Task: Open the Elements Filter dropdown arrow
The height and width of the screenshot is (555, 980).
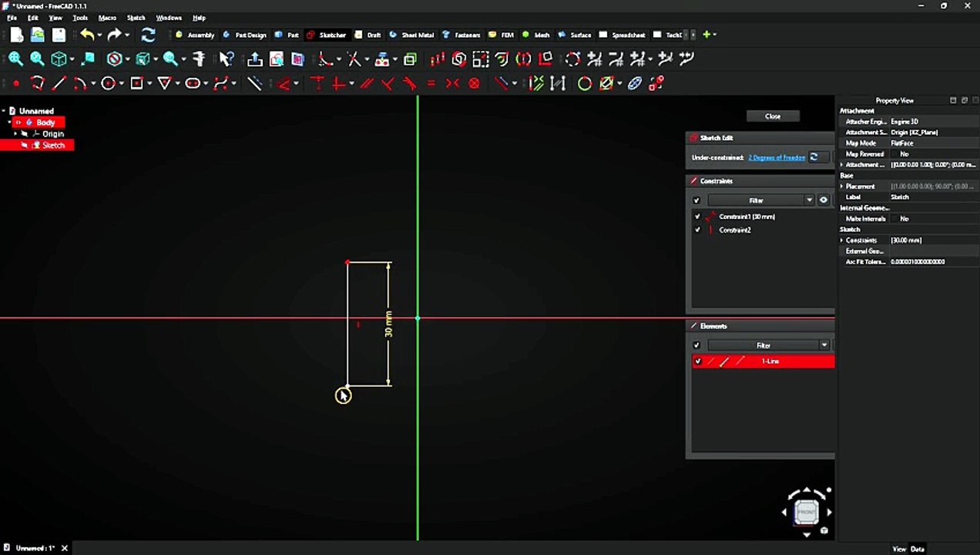Action: [824, 345]
